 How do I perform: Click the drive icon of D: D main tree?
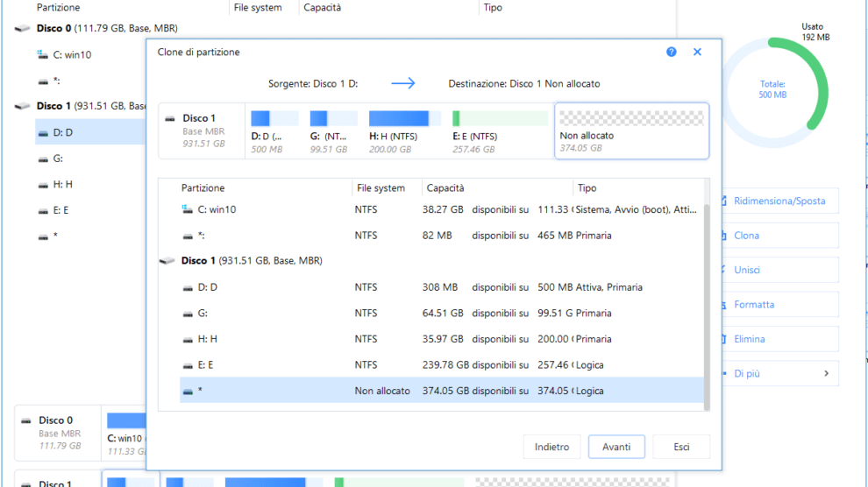tap(43, 133)
